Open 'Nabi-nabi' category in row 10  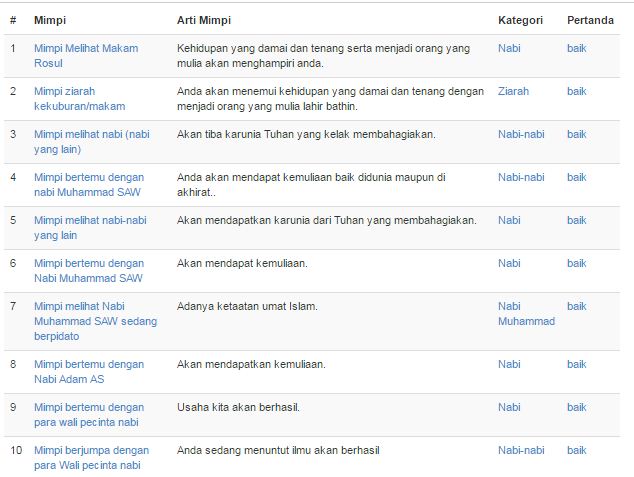point(521,450)
